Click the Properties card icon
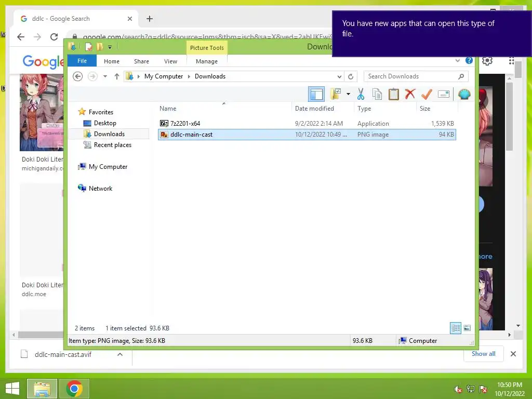Viewport: 532px width, 399px height. 444,94
